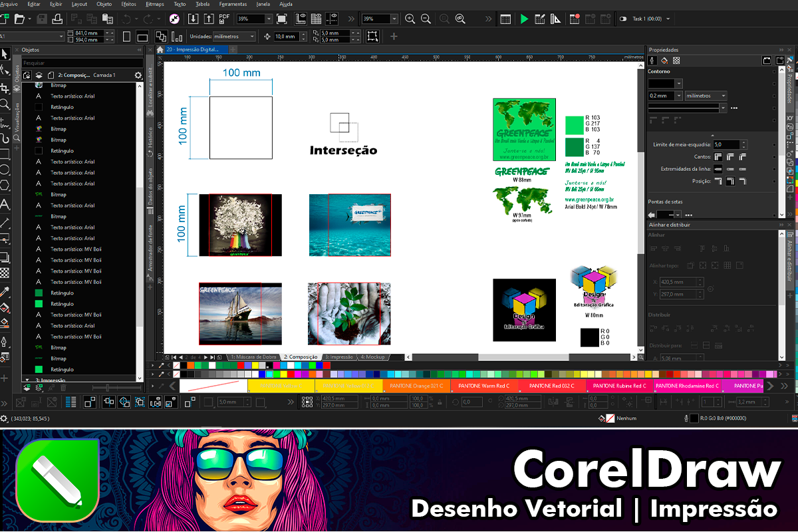
Task: Click the new layer icon in Objetos panel
Action: 28,386
